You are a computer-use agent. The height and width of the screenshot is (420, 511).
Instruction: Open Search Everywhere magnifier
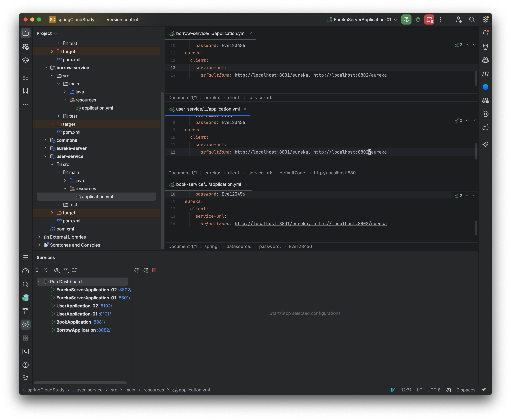coord(472,20)
